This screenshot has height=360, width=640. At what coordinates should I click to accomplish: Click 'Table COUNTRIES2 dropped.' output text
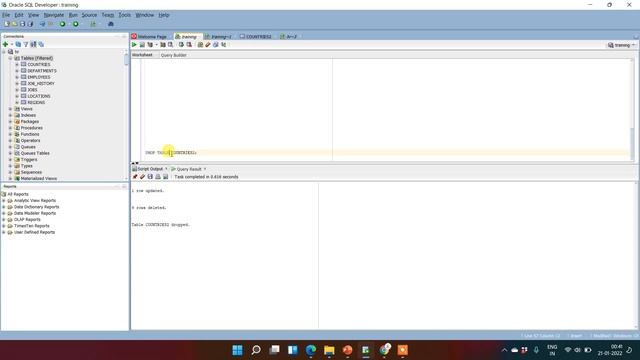pyautogui.click(x=161, y=225)
